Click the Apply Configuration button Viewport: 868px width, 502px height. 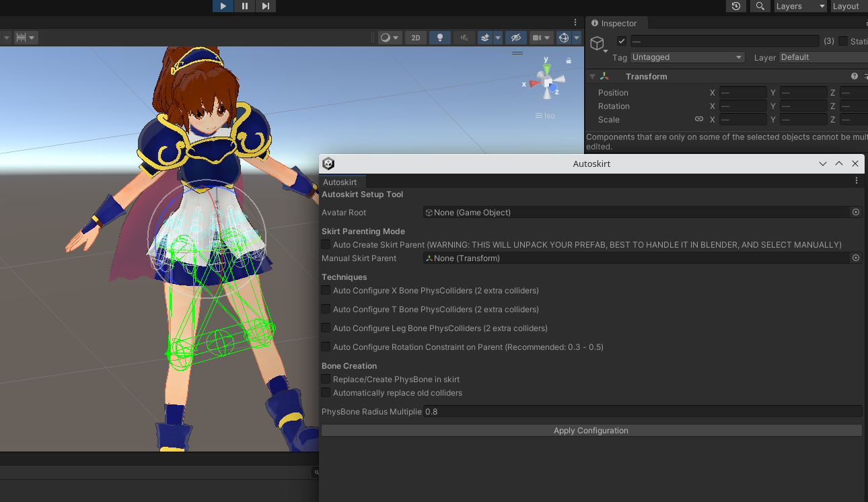pyautogui.click(x=591, y=431)
